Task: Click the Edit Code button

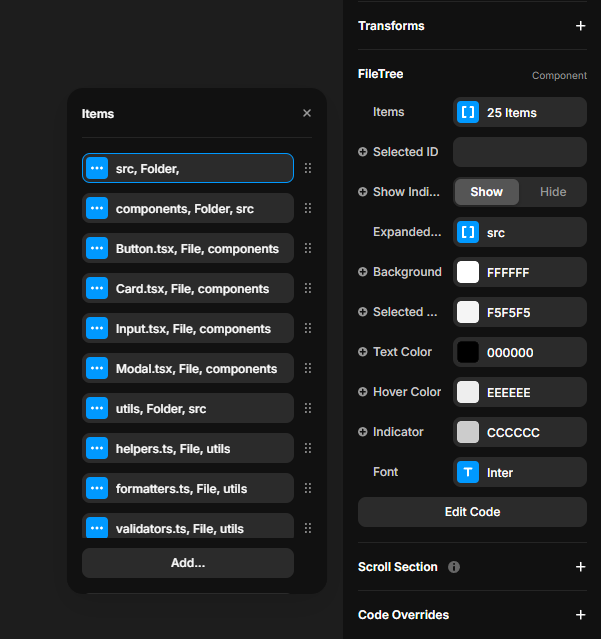Action: pos(472,512)
